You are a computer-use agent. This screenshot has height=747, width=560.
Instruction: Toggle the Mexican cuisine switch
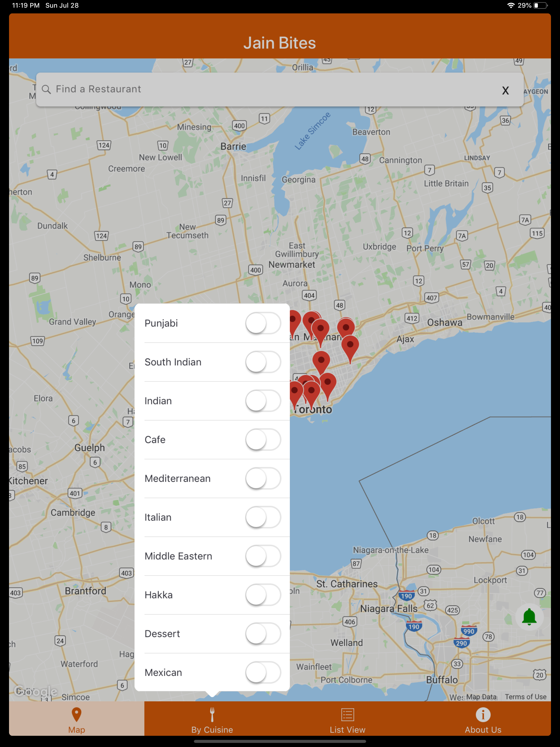(263, 673)
